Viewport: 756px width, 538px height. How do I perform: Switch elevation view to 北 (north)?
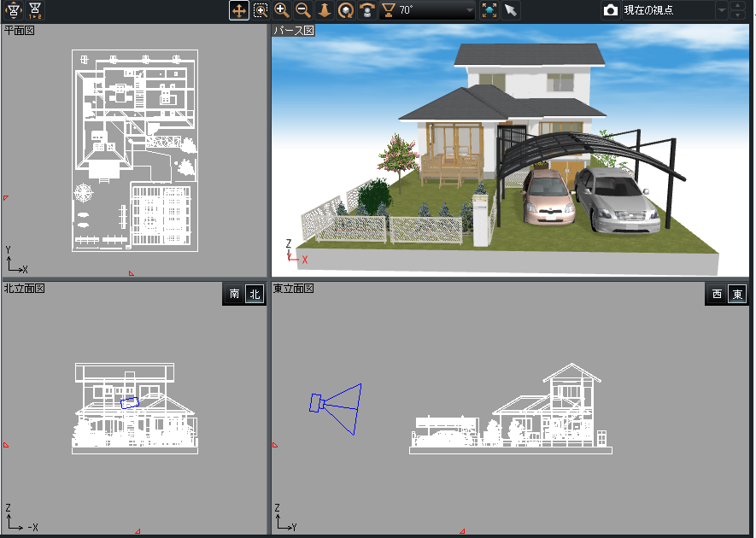[254, 294]
